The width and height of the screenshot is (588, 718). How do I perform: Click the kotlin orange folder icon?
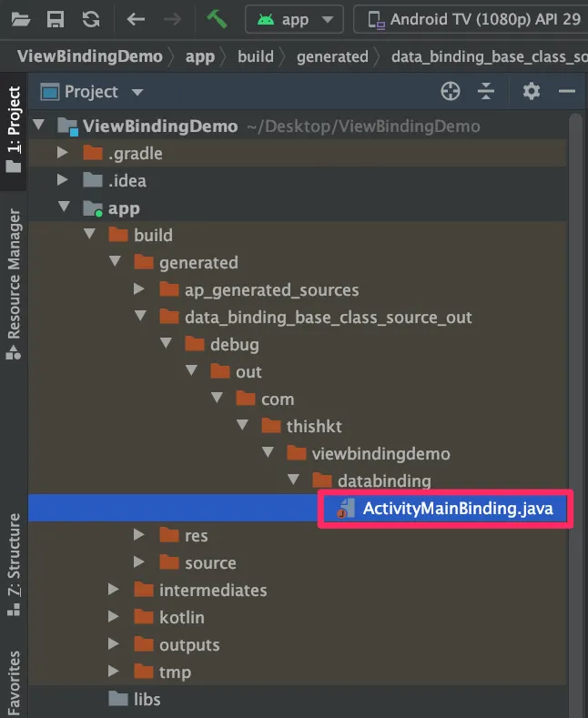point(143,617)
